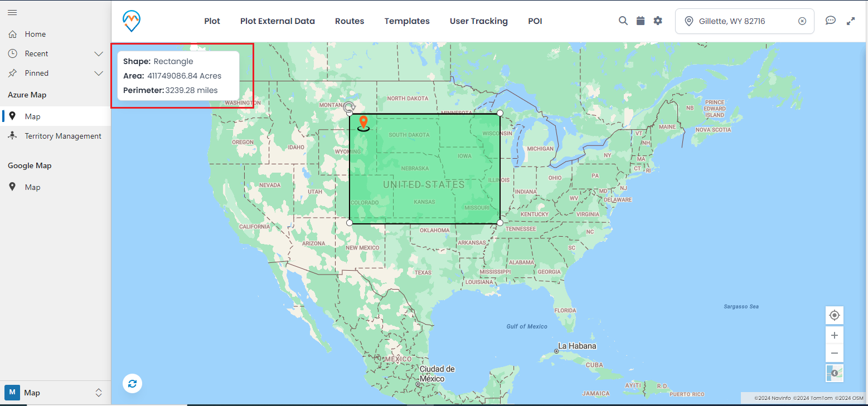
Task: Zoom out on the map
Action: [x=835, y=353]
